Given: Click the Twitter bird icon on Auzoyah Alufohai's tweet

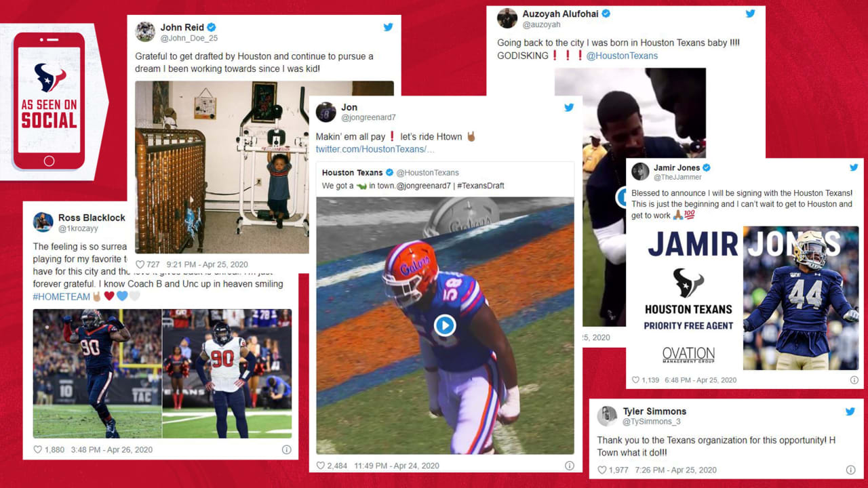Looking at the screenshot, I should coord(750,14).
